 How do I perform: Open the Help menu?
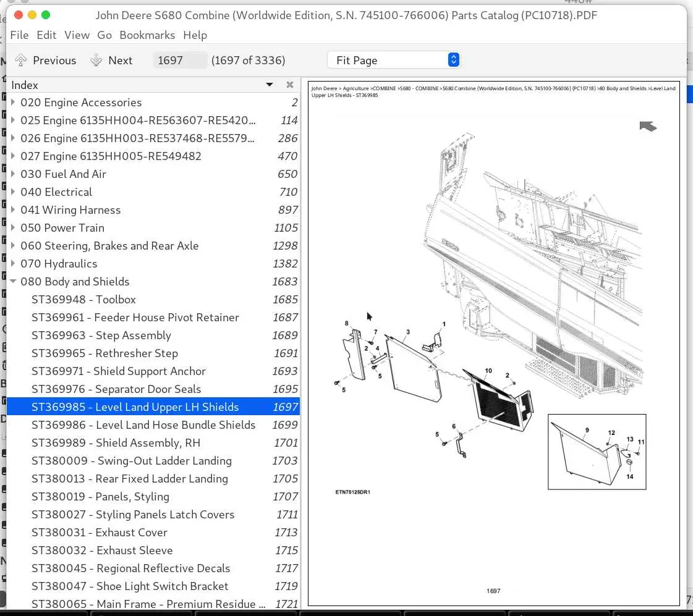pyautogui.click(x=195, y=35)
